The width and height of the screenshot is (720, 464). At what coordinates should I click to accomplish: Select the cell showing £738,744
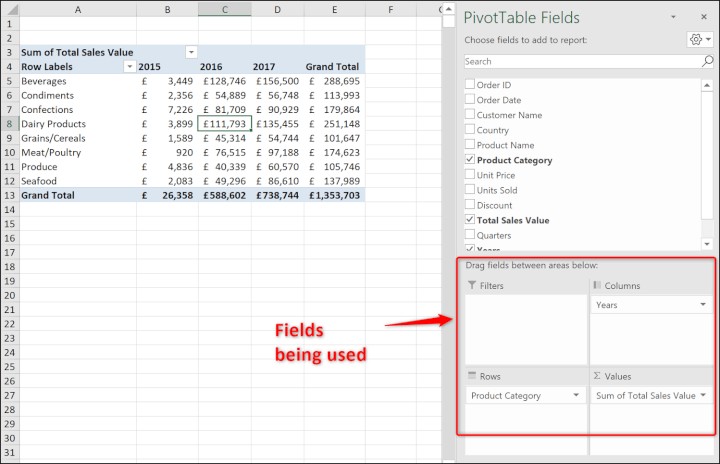pyautogui.click(x=277, y=195)
